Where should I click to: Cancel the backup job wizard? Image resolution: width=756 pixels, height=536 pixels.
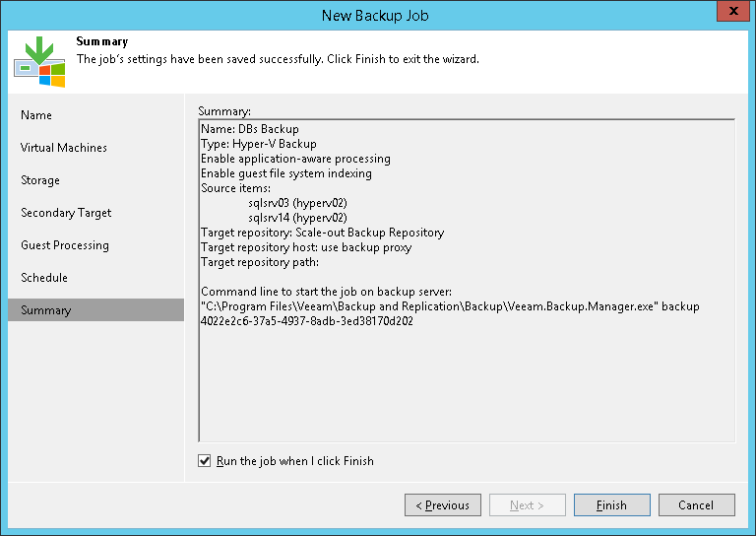(x=697, y=505)
